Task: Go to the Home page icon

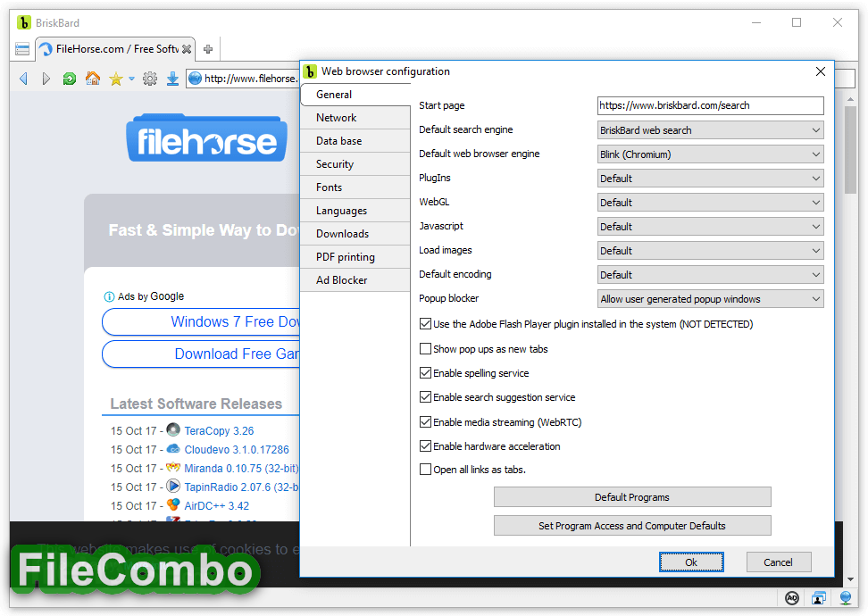Action: (93, 79)
